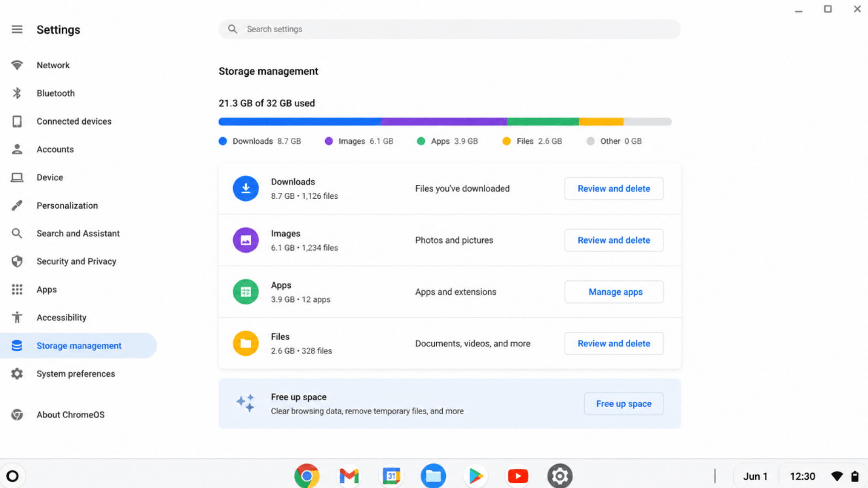The height and width of the screenshot is (488, 868).
Task: Click the yellow Files legend dot
Action: (507, 141)
